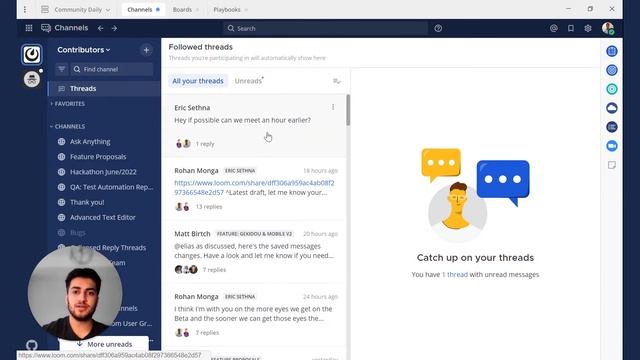Image resolution: width=640 pixels, height=360 pixels.
Task: Click the thread list scrollbar
Action: pyautogui.click(x=348, y=110)
